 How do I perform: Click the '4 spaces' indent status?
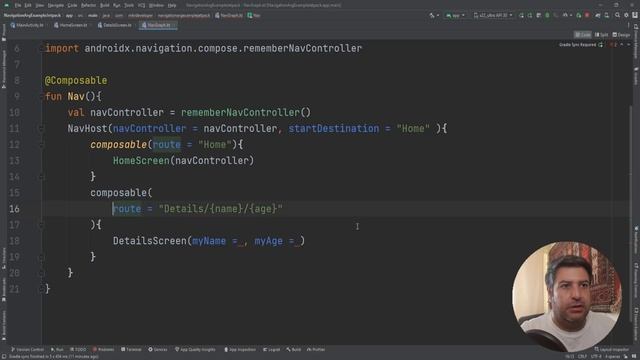pyautogui.click(x=613, y=357)
